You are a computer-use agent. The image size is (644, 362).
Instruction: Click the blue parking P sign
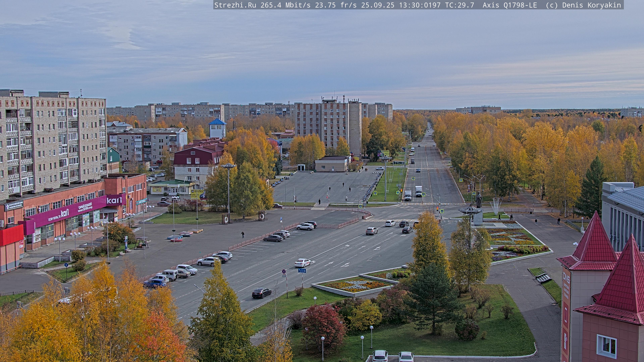pyautogui.click(x=281, y=219)
